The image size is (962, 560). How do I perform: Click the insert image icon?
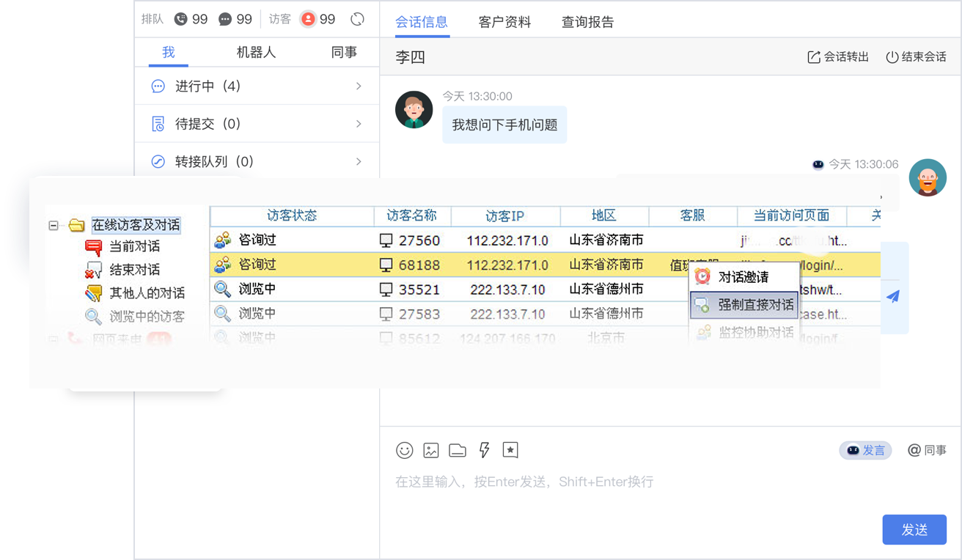pyautogui.click(x=431, y=450)
